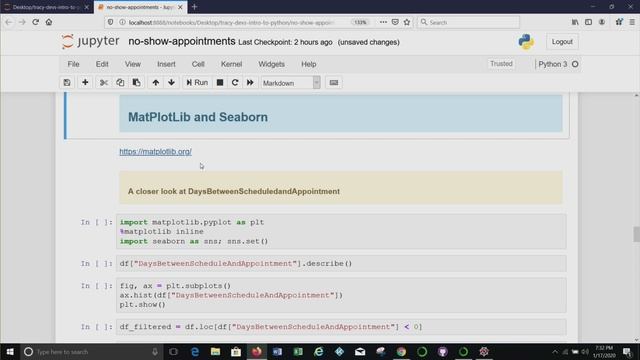Insert a cell below with plus icon
This screenshot has width=640, height=360.
tap(85, 82)
